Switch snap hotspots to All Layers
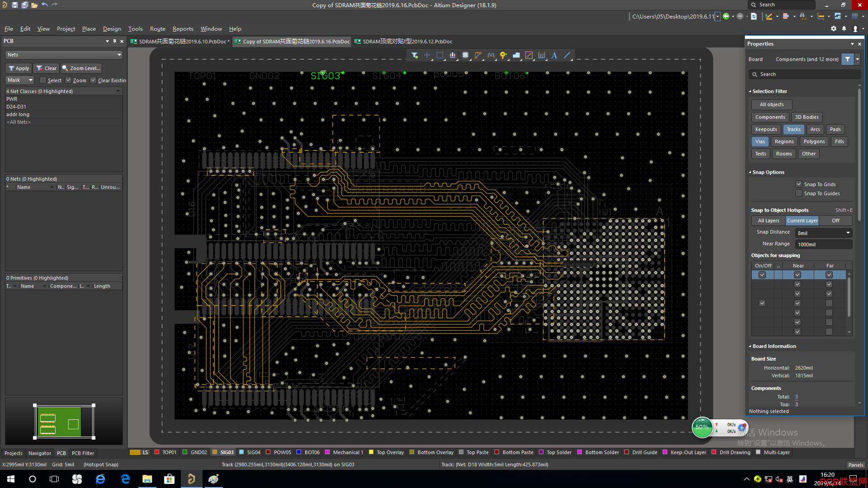Screen dimensions: 868x488 point(769,221)
